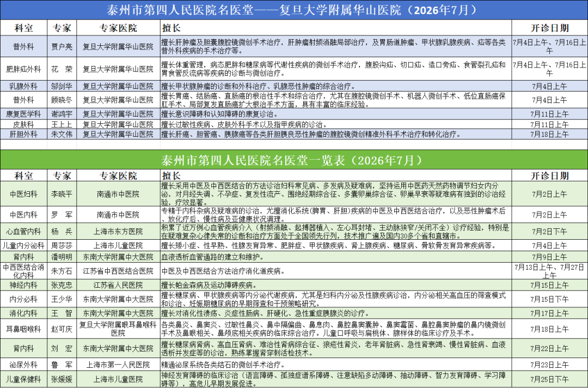Screen dimensions: 588x388
Task: Click department cell 中西医结合消化内科
Action: 23,271
